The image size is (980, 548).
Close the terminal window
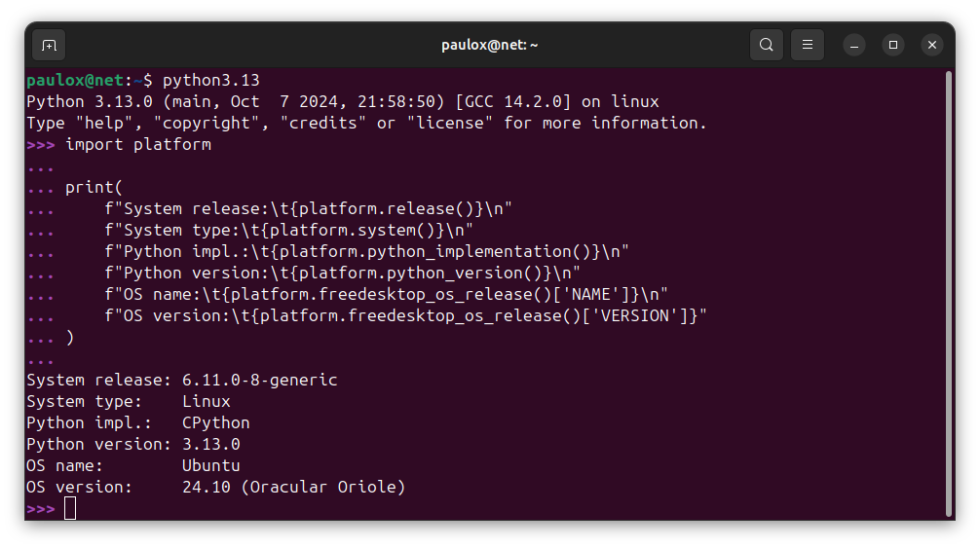click(x=932, y=45)
